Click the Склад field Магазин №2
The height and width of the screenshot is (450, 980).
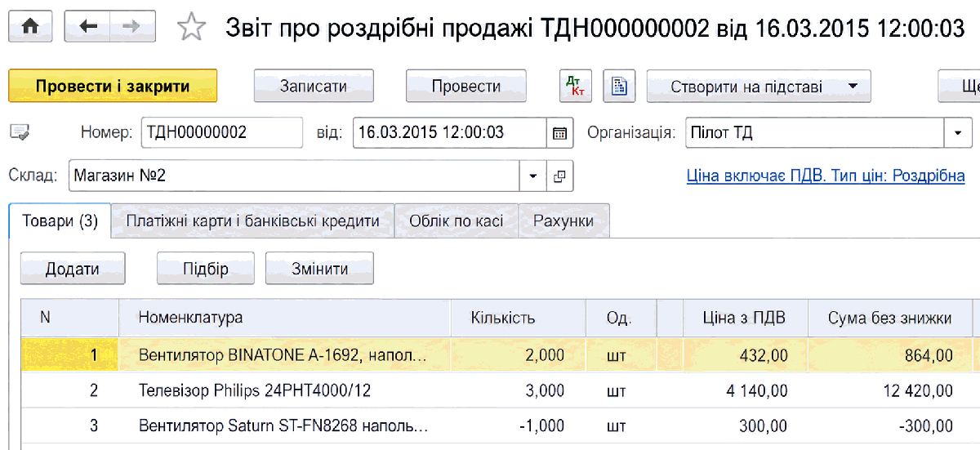point(295,176)
